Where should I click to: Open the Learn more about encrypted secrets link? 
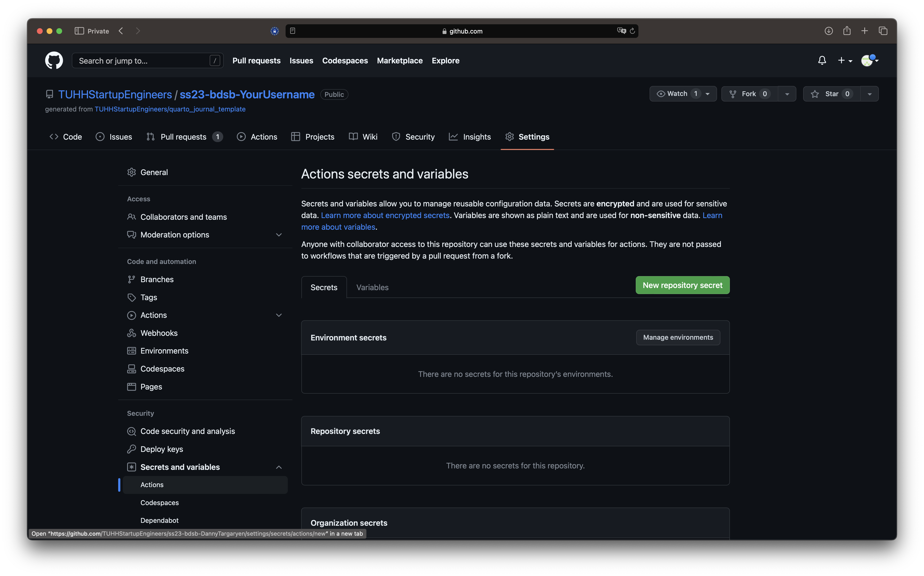click(385, 215)
